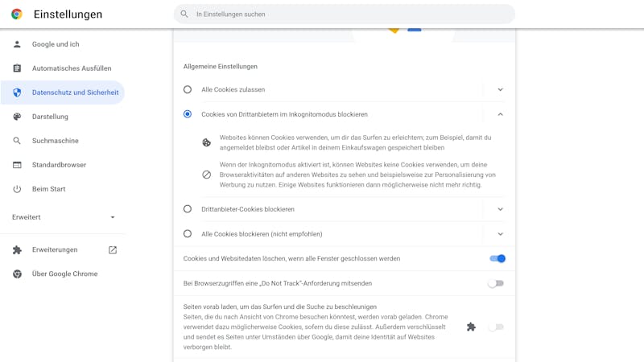The image size is (644, 362).
Task: Click the blocked circle icon in description
Action: 207,175
